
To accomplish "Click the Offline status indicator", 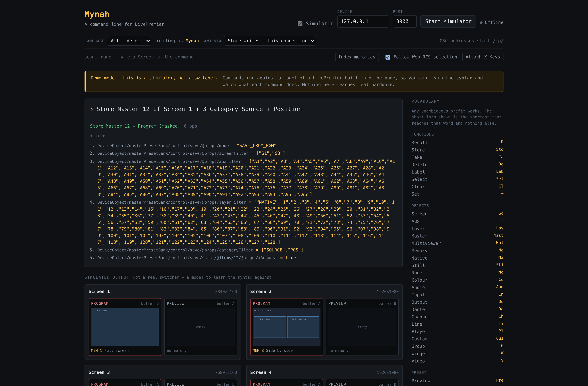I will coord(491,22).
